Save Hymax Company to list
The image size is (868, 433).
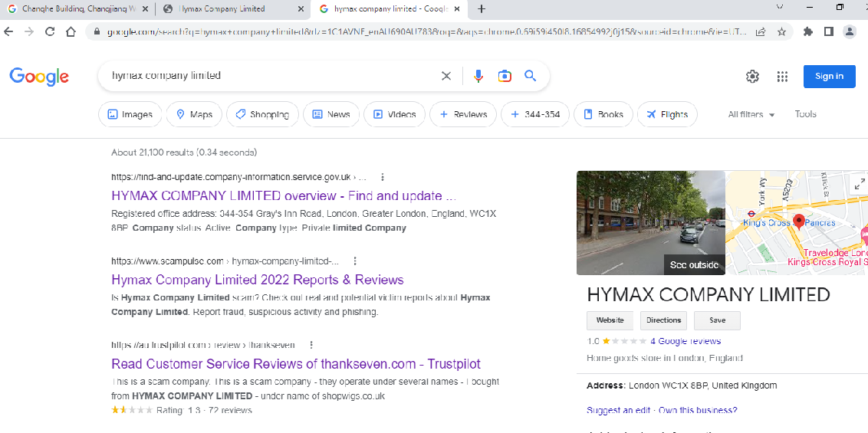click(718, 320)
